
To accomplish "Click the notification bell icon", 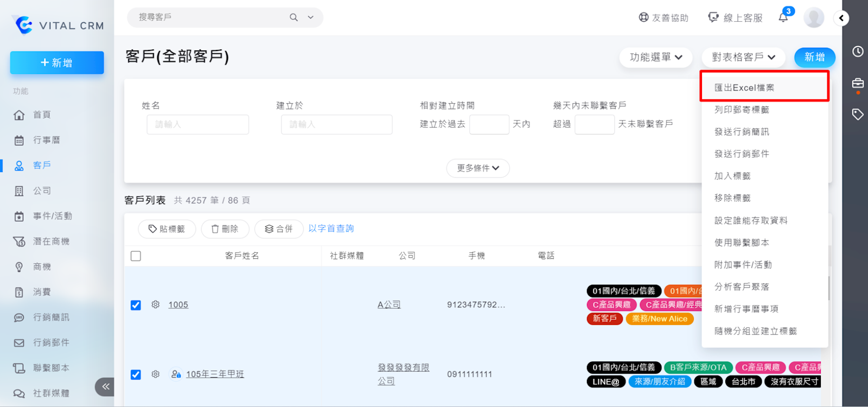I will (x=783, y=18).
